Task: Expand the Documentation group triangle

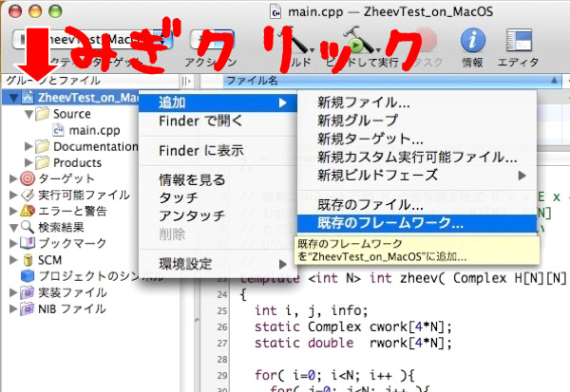Action: 28,146
